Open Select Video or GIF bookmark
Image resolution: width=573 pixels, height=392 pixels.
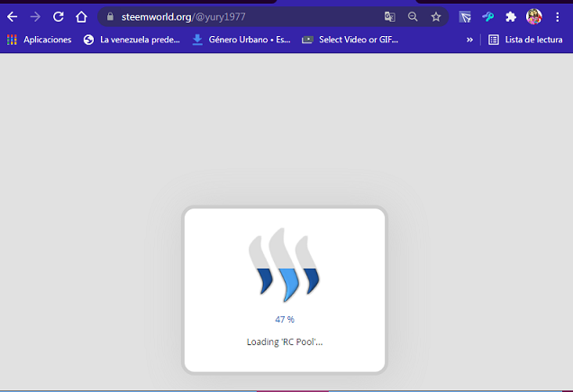[350, 40]
